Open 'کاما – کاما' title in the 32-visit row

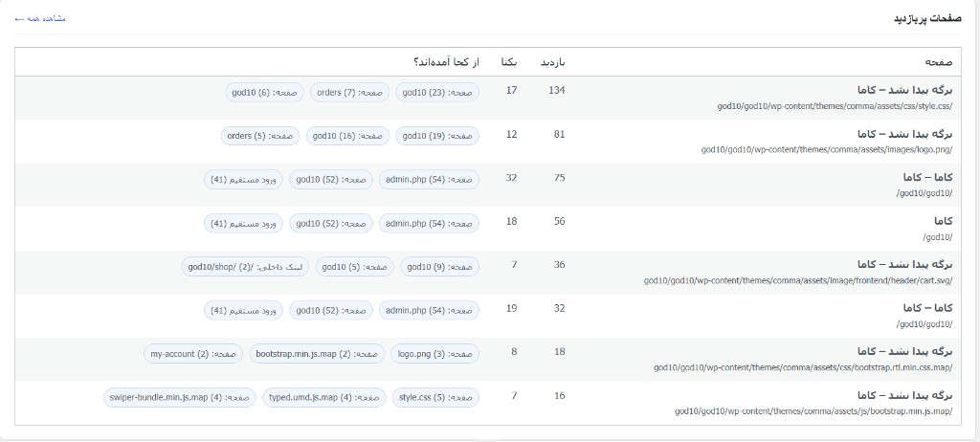tap(927, 309)
